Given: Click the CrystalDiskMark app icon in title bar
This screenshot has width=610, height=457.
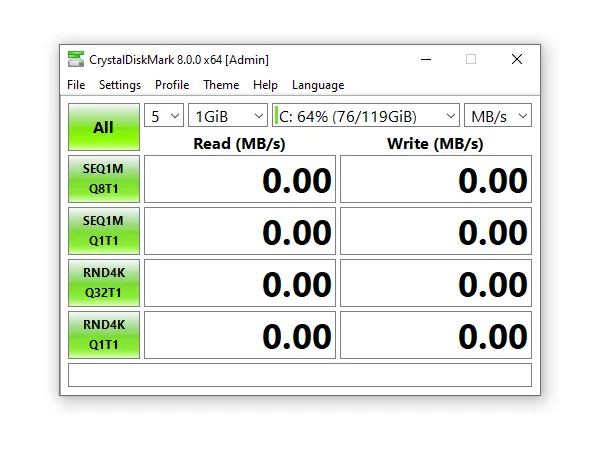Looking at the screenshot, I should 76,59.
